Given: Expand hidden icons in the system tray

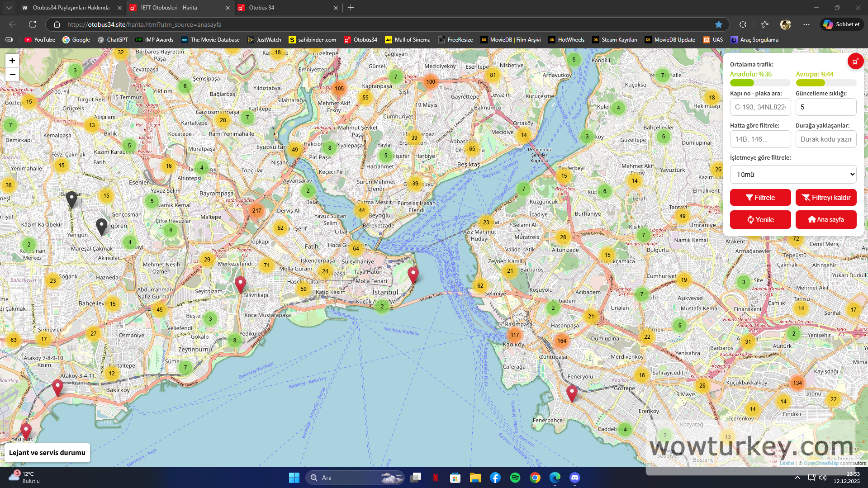Looking at the screenshot, I should click(x=797, y=478).
